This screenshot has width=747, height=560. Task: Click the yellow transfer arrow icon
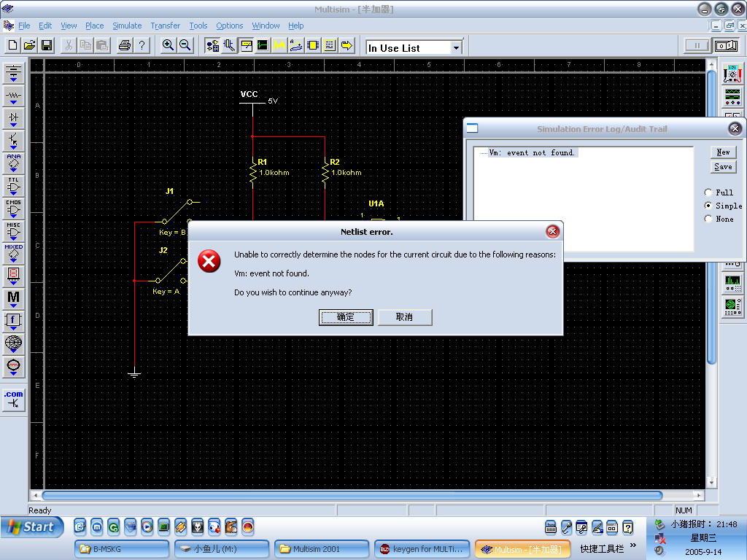347,46
